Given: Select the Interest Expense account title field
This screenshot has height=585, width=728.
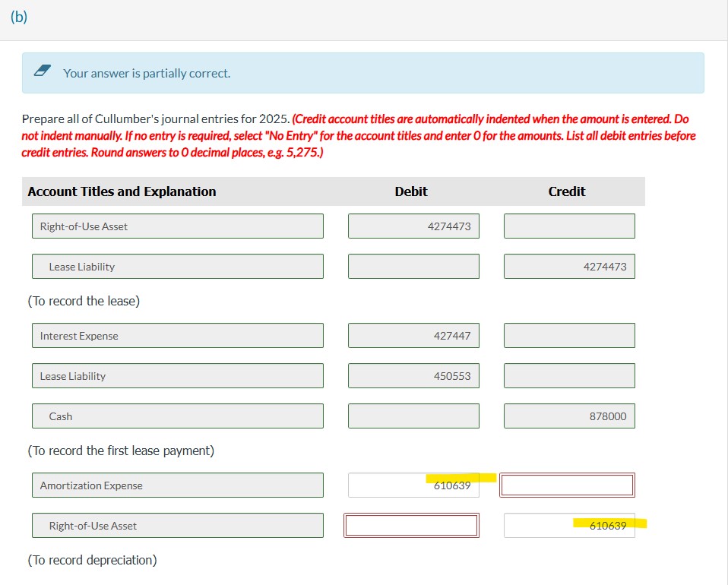Looking at the screenshot, I should click(x=178, y=336).
